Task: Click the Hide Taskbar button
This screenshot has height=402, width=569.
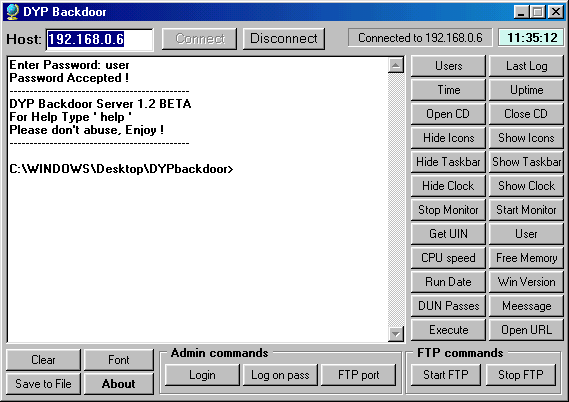Action: coord(448,162)
